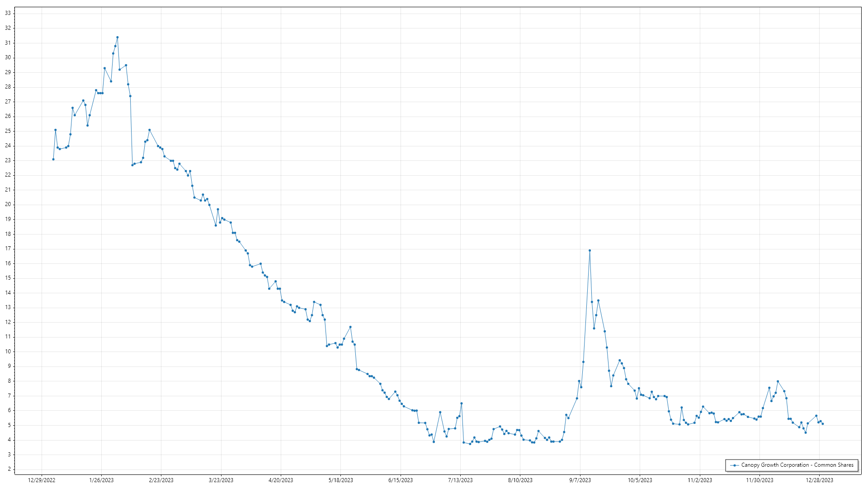Click the highest data point near 31

coord(117,38)
